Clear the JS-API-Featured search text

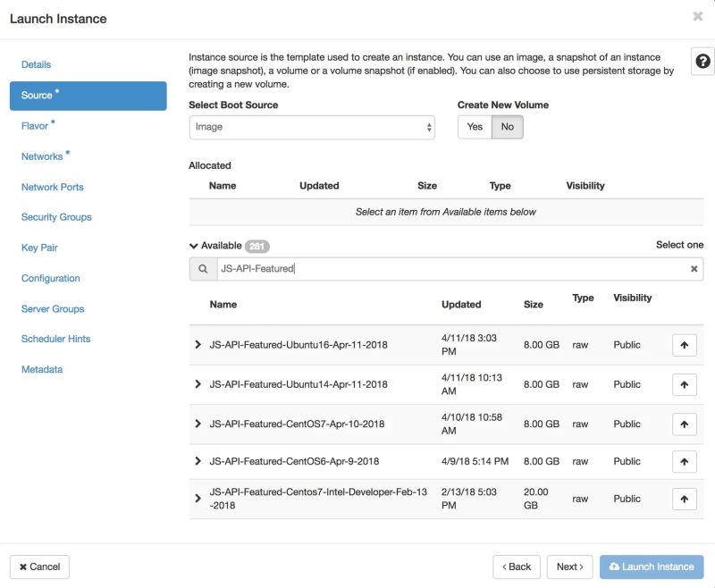click(x=694, y=268)
